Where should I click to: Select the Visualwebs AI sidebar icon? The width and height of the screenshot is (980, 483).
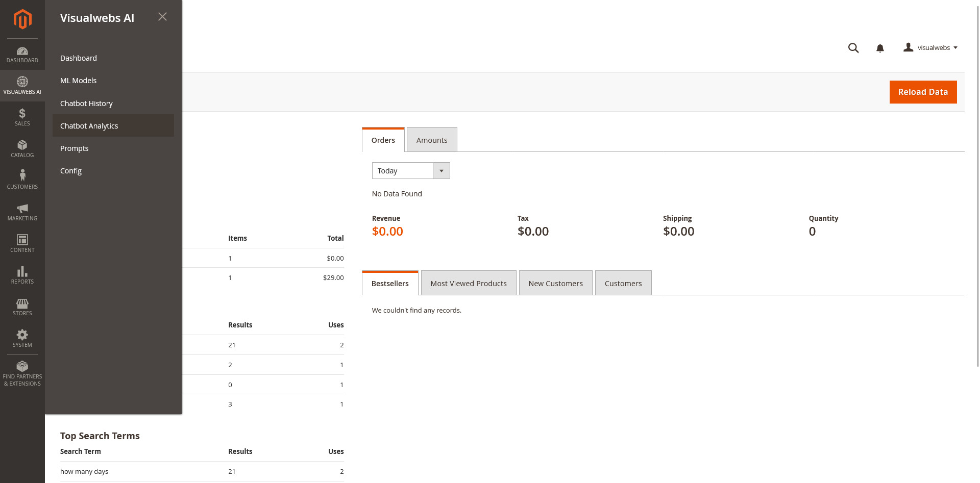(x=22, y=86)
